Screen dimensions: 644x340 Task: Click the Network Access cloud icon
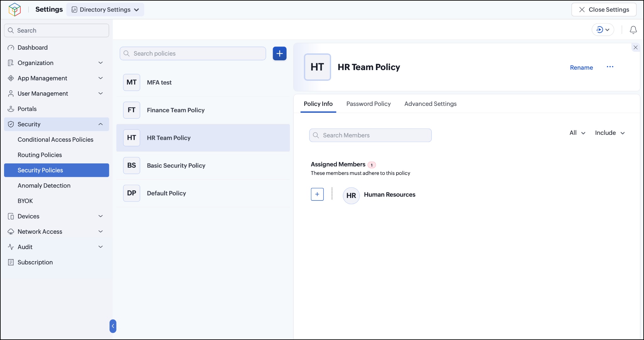coord(11,232)
